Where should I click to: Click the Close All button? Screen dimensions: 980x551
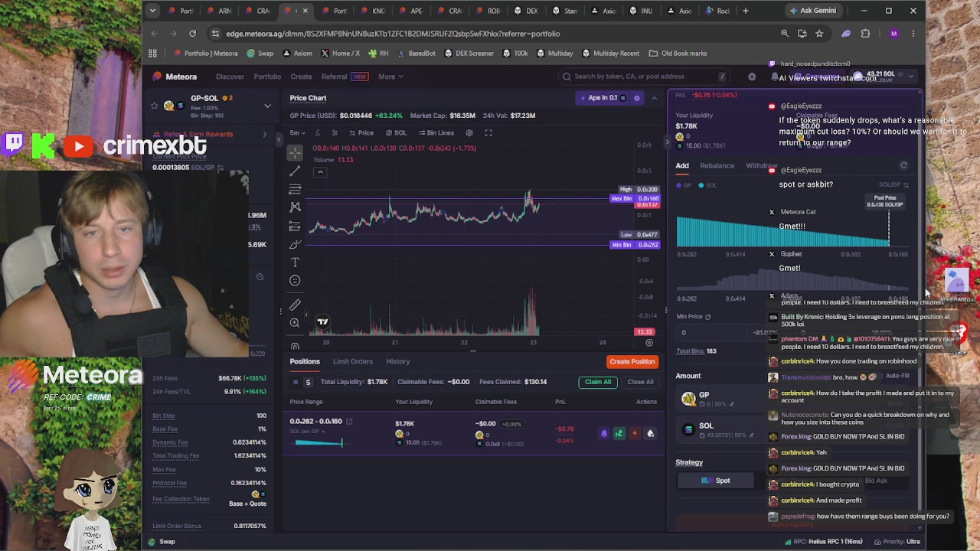pos(641,382)
